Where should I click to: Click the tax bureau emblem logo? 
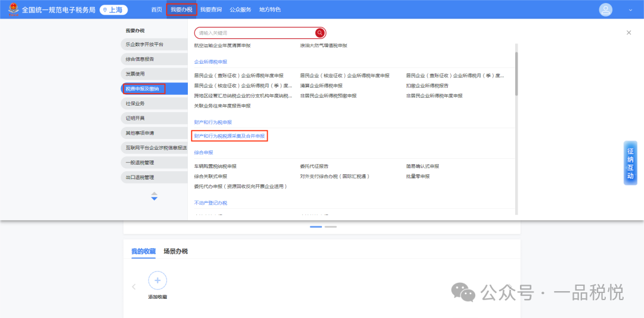click(x=13, y=10)
